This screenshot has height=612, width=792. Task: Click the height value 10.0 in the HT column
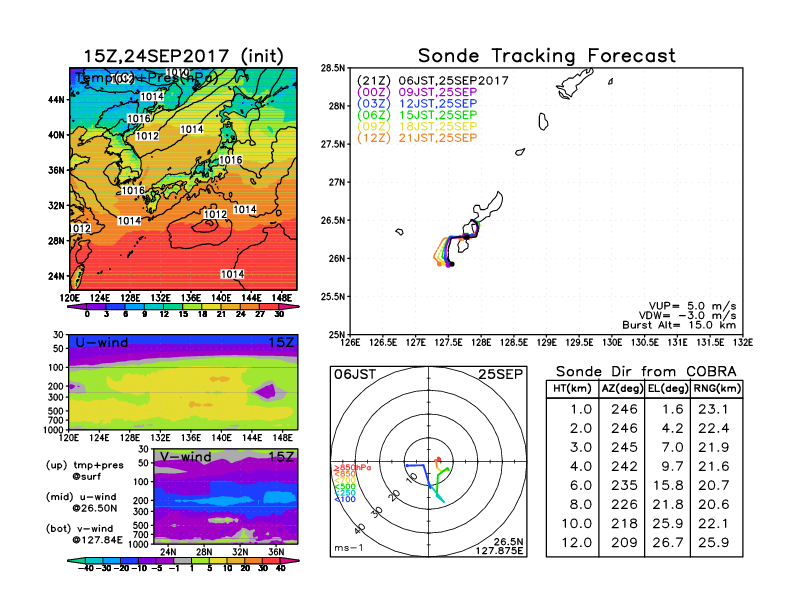pos(577,524)
